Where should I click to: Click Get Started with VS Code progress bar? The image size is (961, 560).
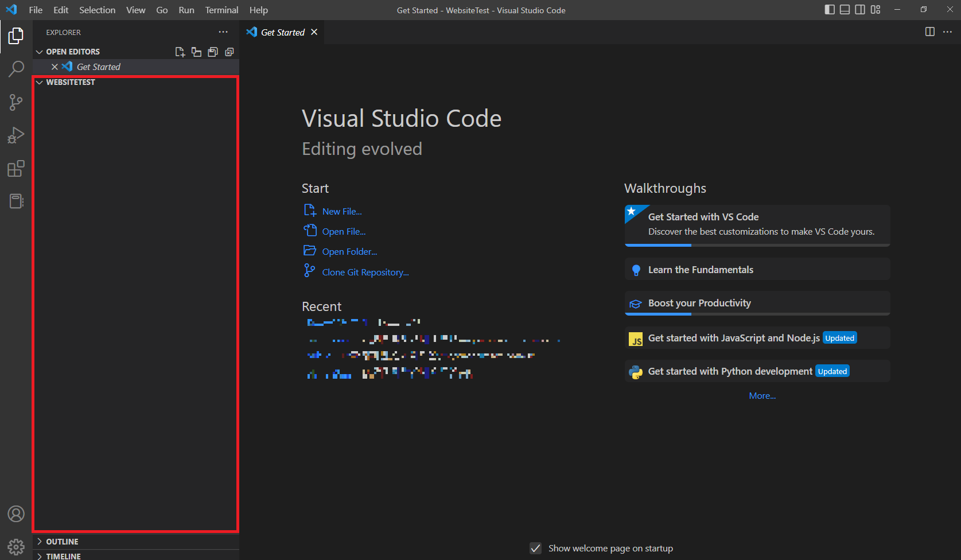757,245
